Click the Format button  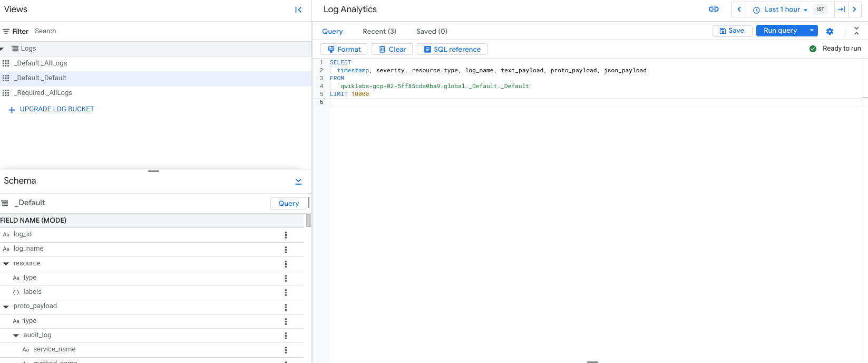(x=344, y=49)
